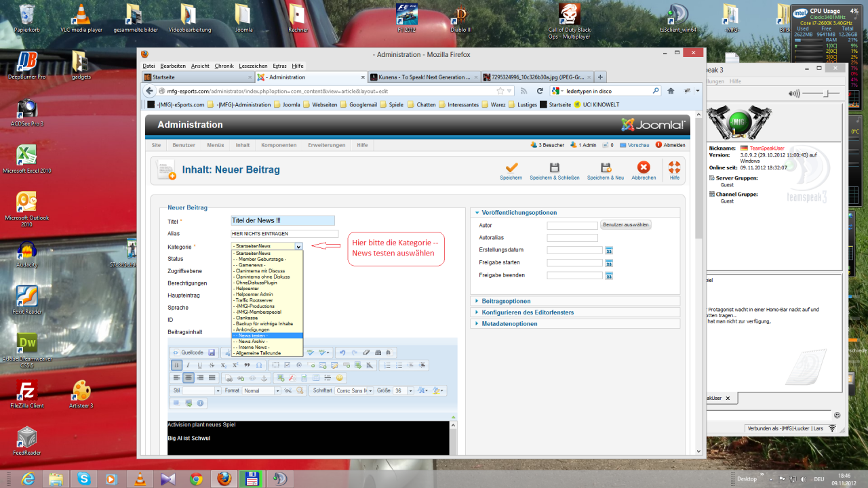This screenshot has height=488, width=868.
Task: Toggle italic formatting in the editor
Action: click(x=189, y=365)
